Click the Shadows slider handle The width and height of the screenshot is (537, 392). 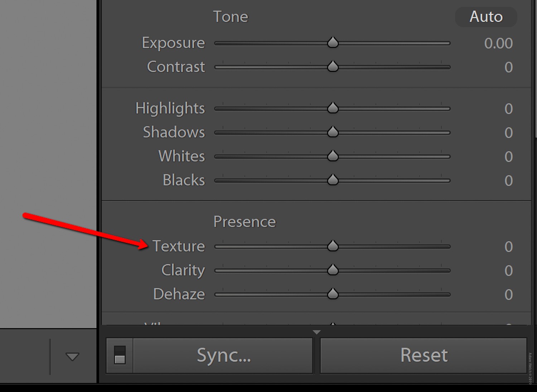[x=333, y=132]
